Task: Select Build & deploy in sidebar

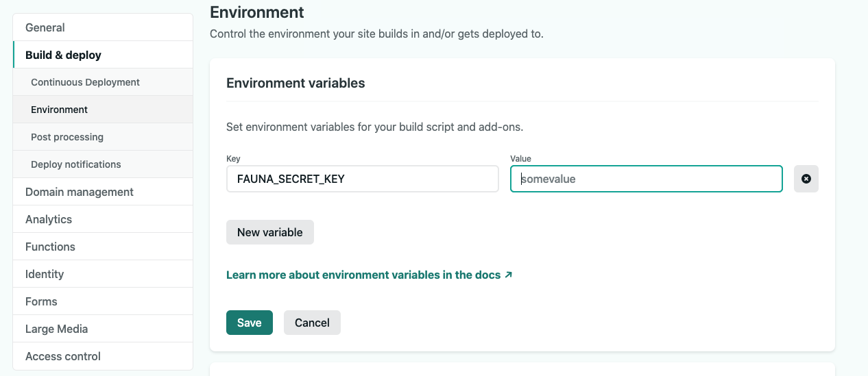Action: pos(103,55)
